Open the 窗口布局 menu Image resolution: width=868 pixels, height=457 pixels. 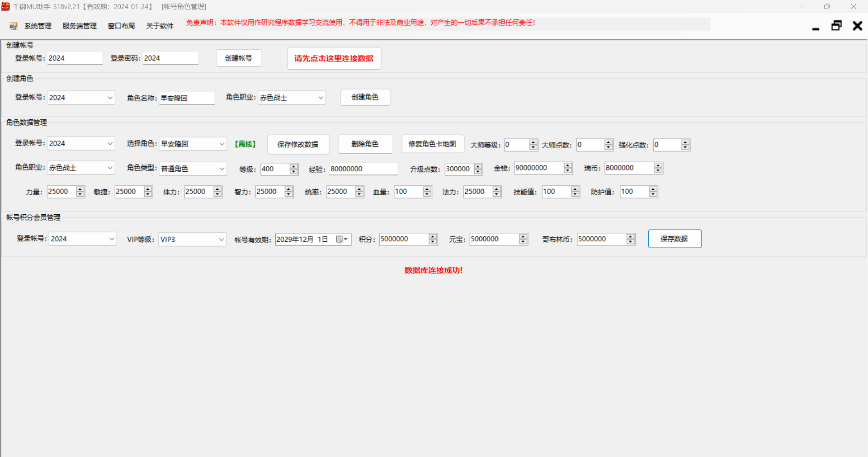click(121, 26)
